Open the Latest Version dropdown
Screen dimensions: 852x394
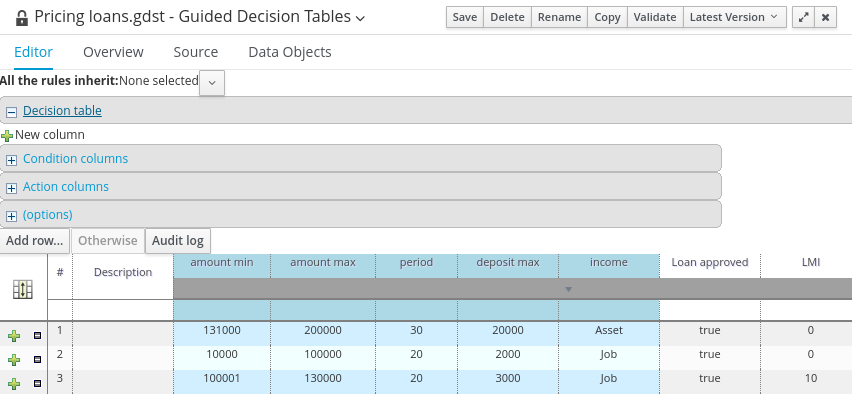734,17
